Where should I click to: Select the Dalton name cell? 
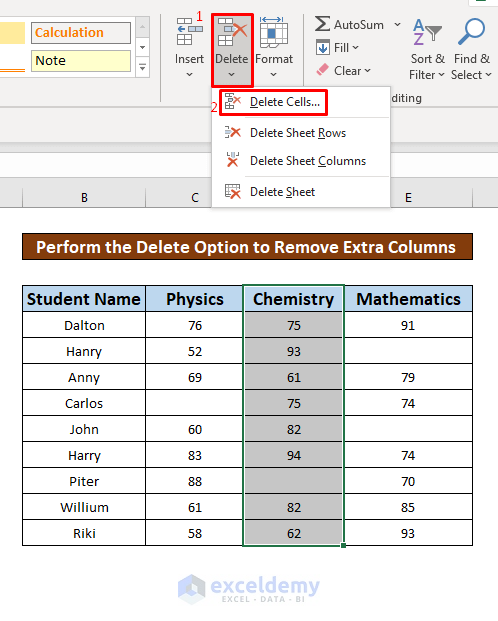[84, 325]
